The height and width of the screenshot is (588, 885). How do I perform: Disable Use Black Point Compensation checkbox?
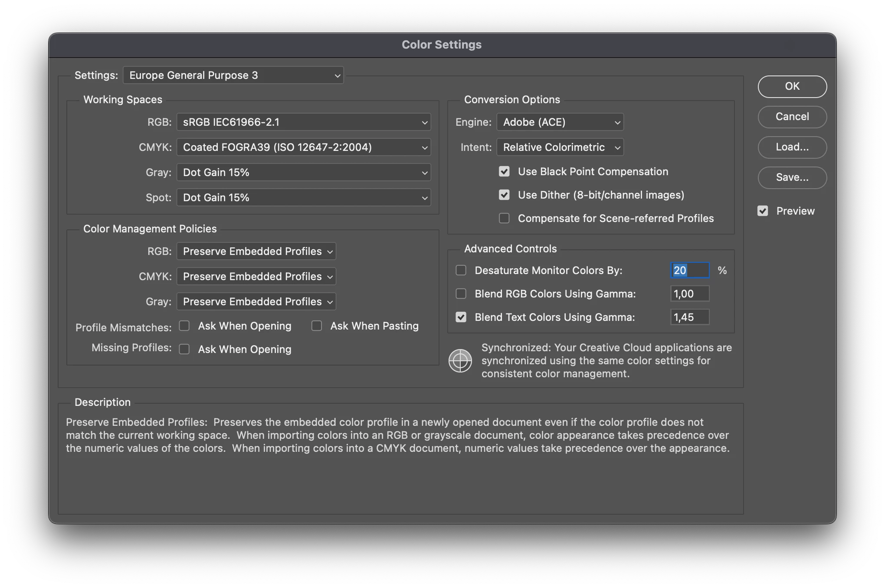point(504,172)
